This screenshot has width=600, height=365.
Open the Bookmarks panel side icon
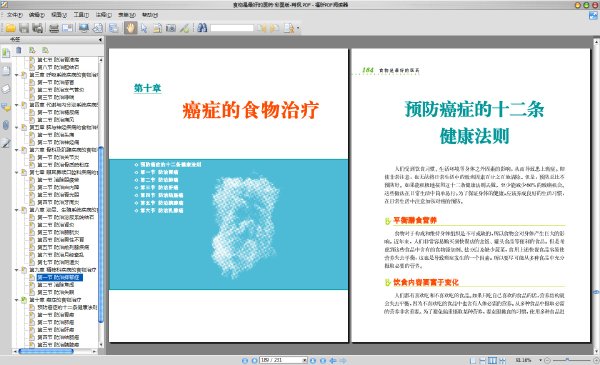click(x=6, y=53)
